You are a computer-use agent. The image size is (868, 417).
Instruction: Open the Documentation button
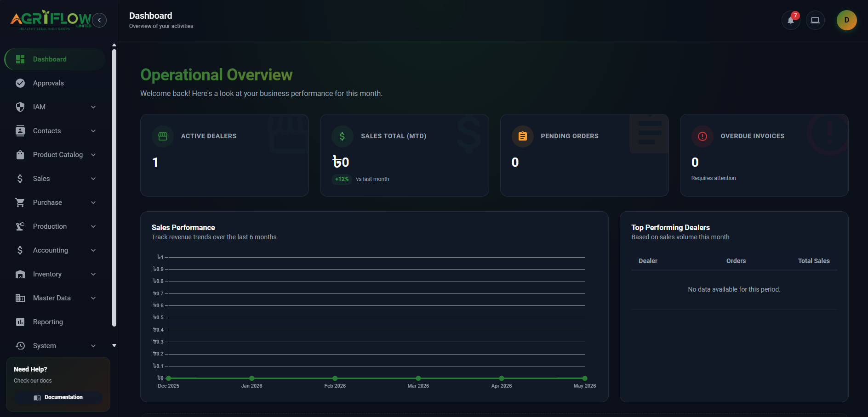coord(58,397)
